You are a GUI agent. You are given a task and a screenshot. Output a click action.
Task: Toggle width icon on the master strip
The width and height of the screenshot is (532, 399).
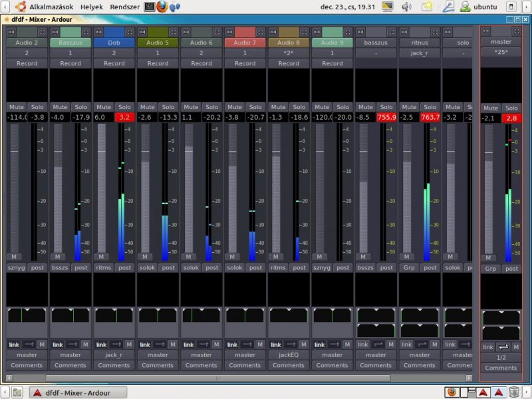coord(485,31)
